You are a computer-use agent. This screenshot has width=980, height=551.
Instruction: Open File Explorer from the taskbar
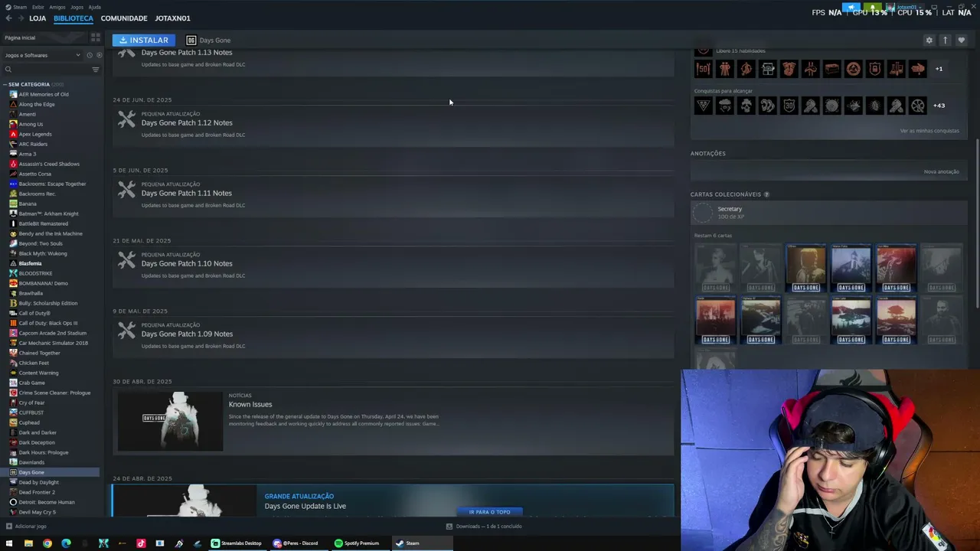click(x=28, y=543)
